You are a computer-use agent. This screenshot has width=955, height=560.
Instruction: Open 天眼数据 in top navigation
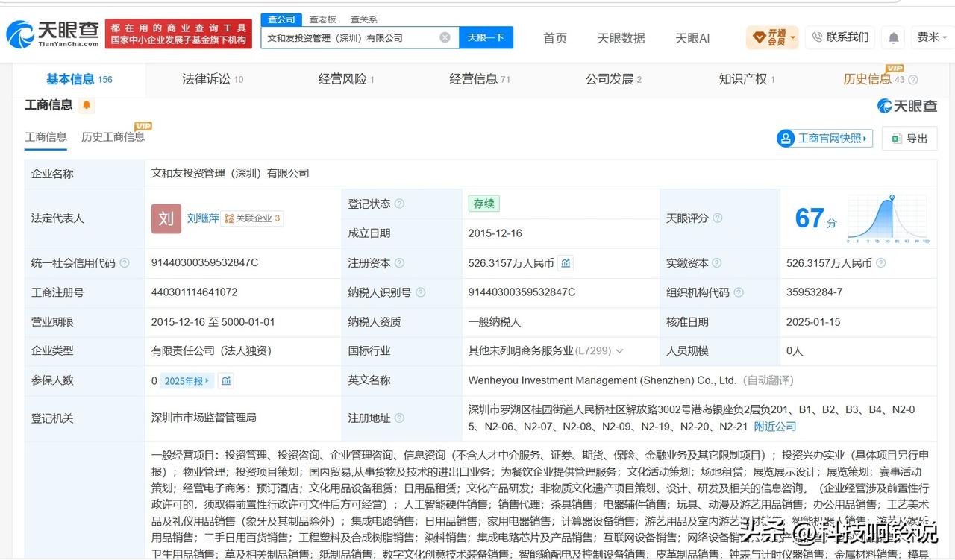tap(621, 38)
